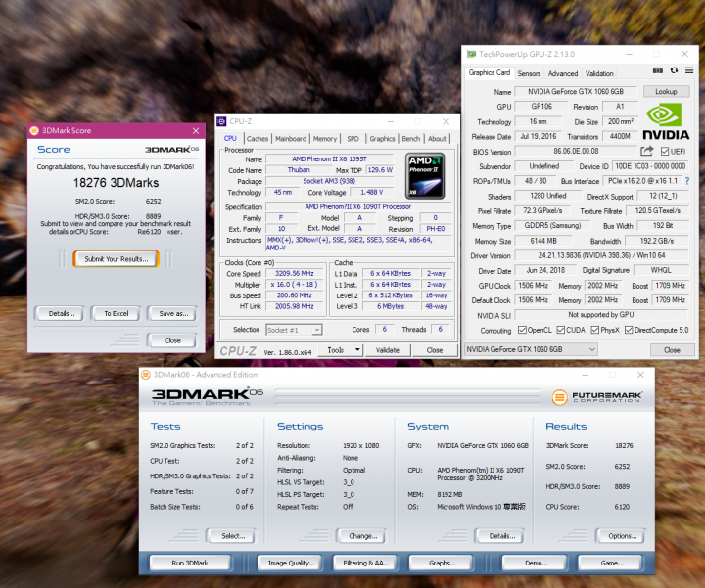Click the Details button in 3DMark Score
This screenshot has width=705, height=588.
pos(62,313)
